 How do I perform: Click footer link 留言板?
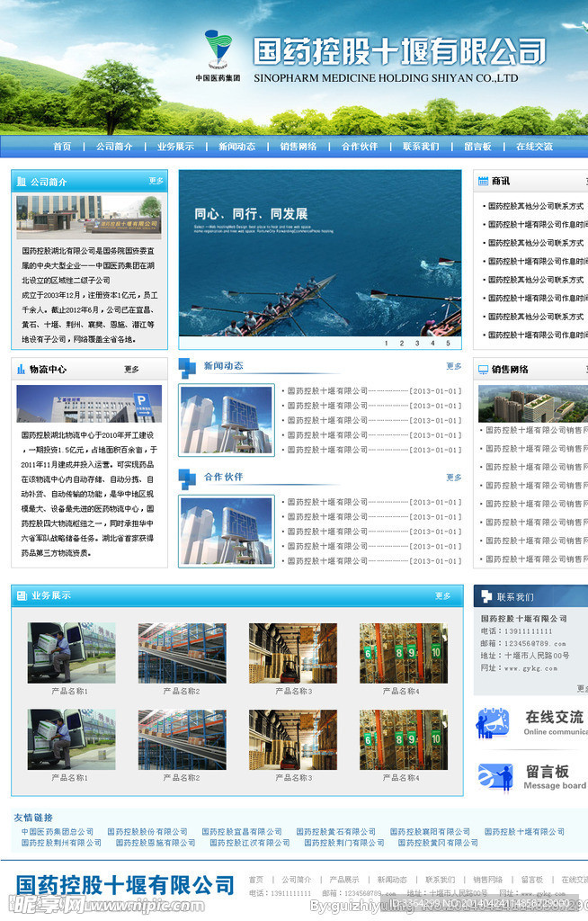tap(531, 880)
